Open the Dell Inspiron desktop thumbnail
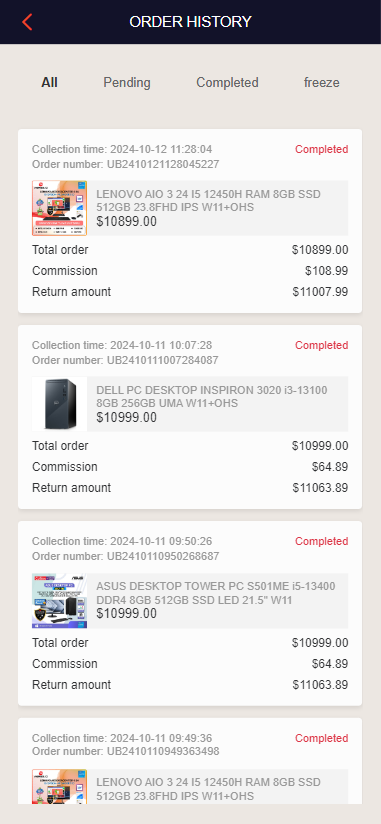 pyautogui.click(x=59, y=404)
